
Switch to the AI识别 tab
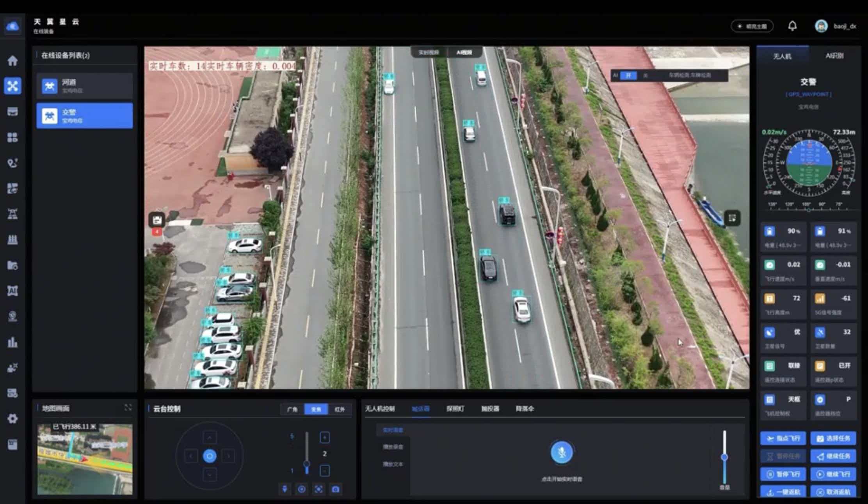834,56
